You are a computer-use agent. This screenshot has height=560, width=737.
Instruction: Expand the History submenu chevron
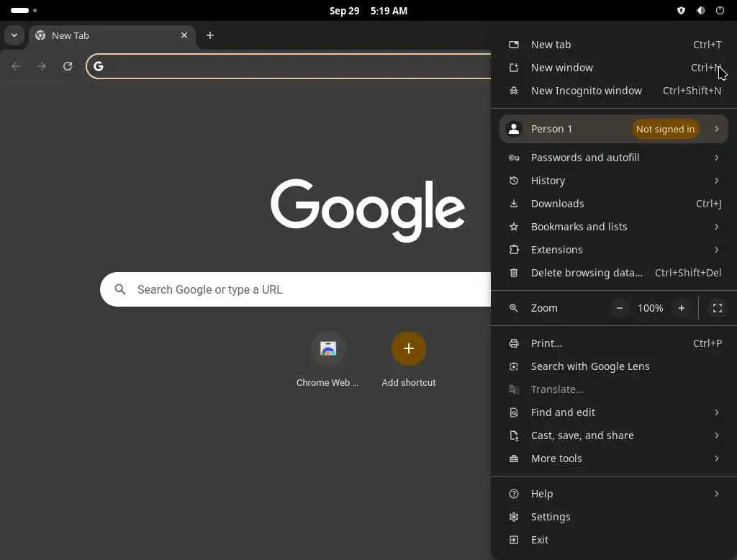tap(716, 181)
